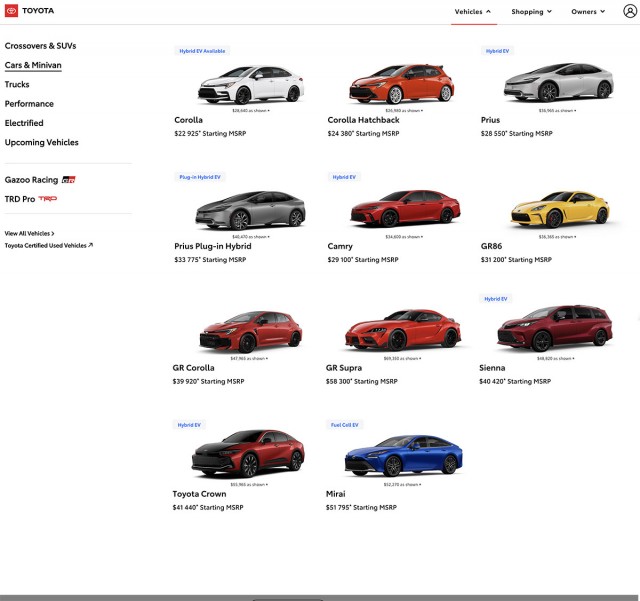The image size is (640, 601).
Task: Click $24 380 Starting MSRP text
Action: [363, 134]
